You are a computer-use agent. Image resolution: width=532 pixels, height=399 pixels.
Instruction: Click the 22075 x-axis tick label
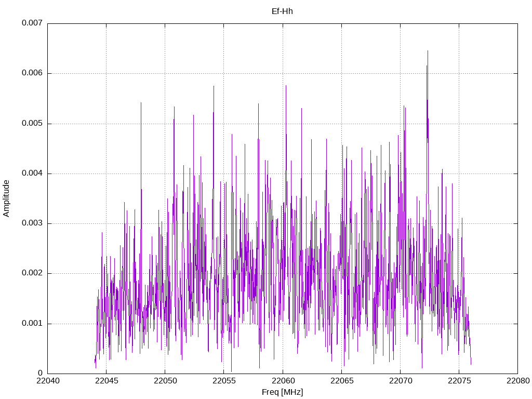459,381
